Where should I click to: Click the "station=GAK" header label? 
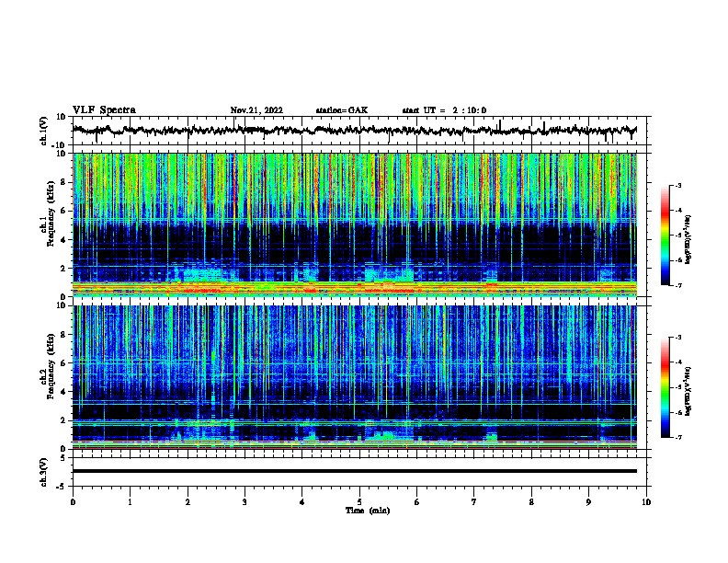tap(342, 110)
